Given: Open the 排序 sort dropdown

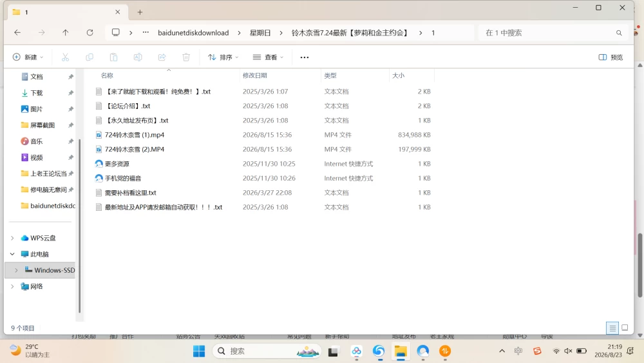Looking at the screenshot, I should click(223, 57).
